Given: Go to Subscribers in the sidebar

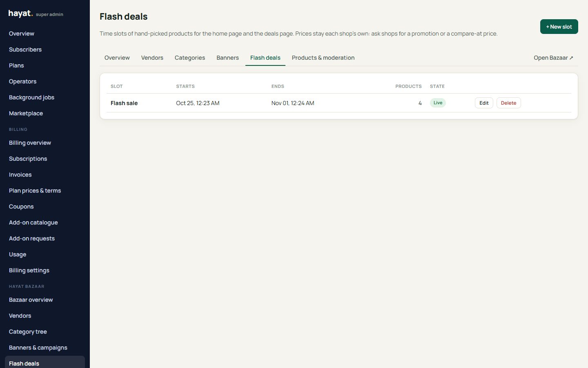Looking at the screenshot, I should [25, 49].
